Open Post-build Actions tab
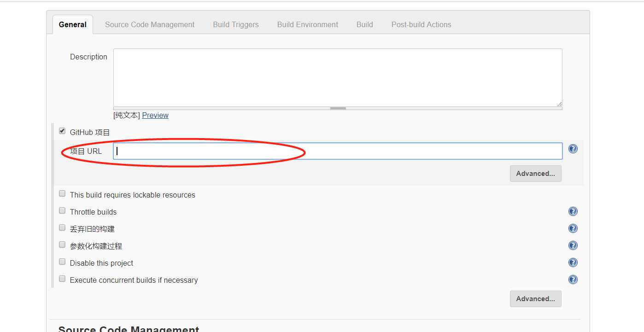 coord(422,25)
